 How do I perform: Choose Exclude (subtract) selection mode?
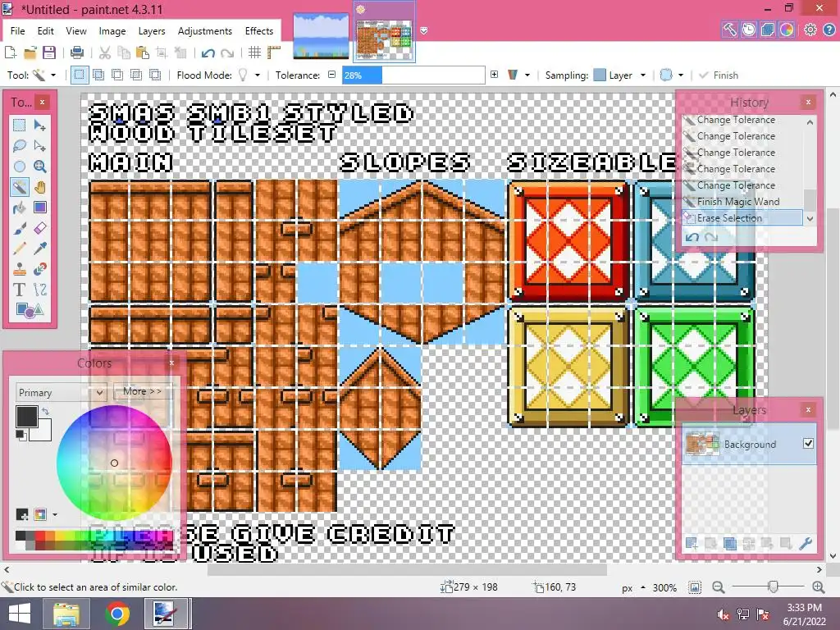coord(117,75)
